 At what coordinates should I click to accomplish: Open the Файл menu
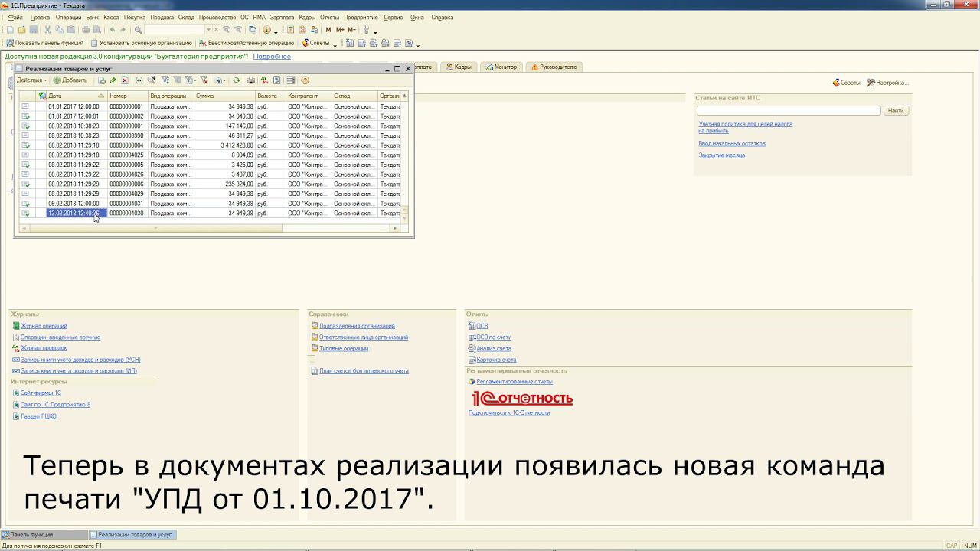tap(15, 17)
